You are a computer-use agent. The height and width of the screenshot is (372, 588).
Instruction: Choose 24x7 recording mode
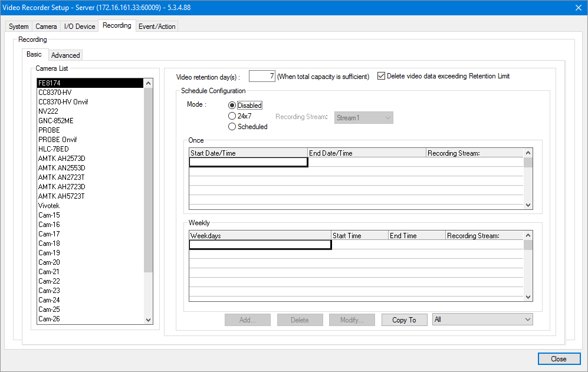pos(232,116)
